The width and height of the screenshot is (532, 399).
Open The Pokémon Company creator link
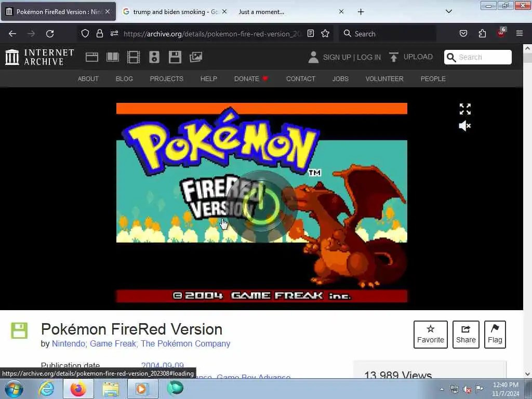(185, 344)
